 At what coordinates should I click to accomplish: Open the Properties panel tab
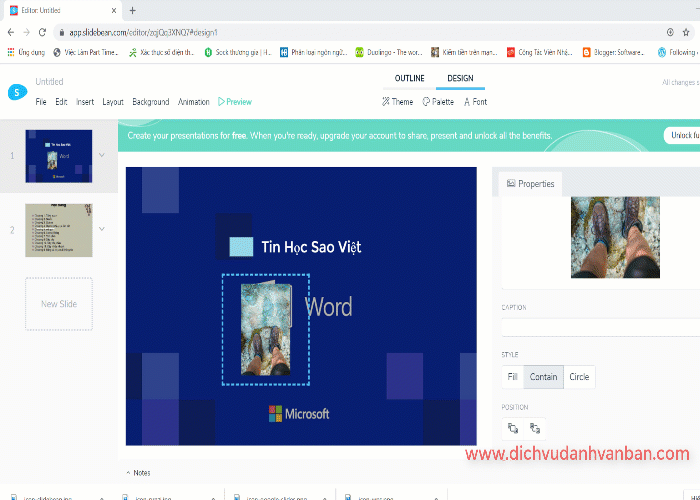(x=530, y=184)
